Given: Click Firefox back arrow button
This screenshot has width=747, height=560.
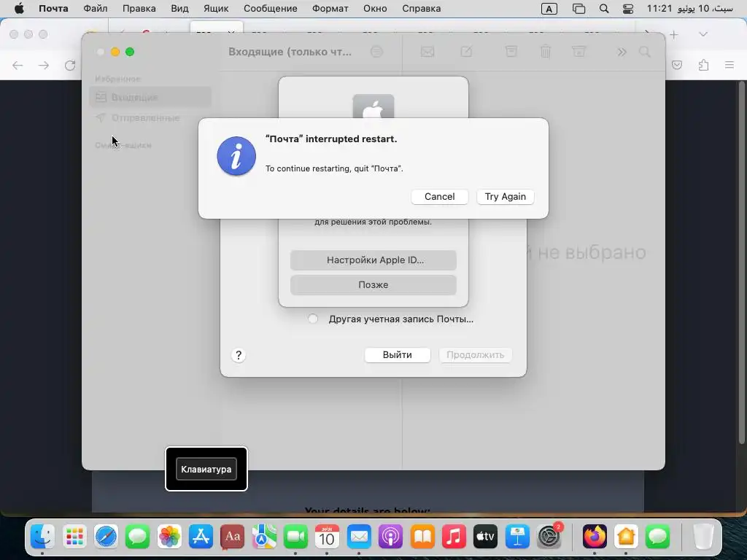Looking at the screenshot, I should point(18,65).
